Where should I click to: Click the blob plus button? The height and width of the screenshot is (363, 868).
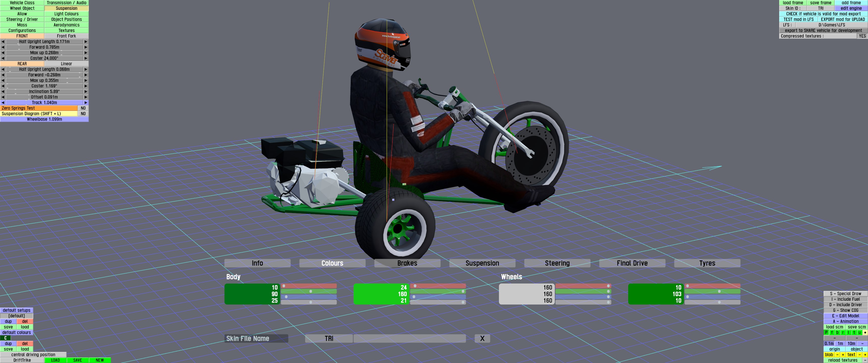pyautogui.click(x=843, y=355)
